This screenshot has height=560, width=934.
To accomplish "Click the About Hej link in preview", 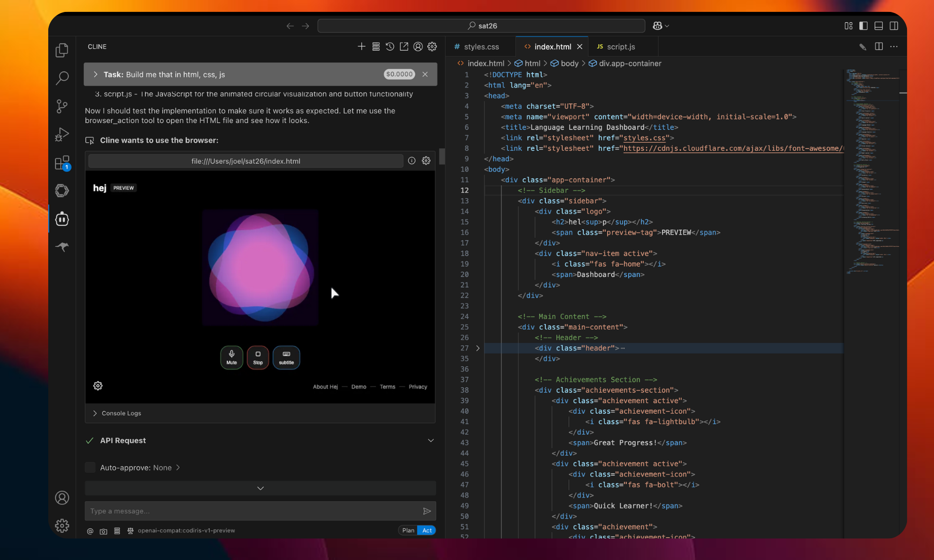I will [x=325, y=387].
